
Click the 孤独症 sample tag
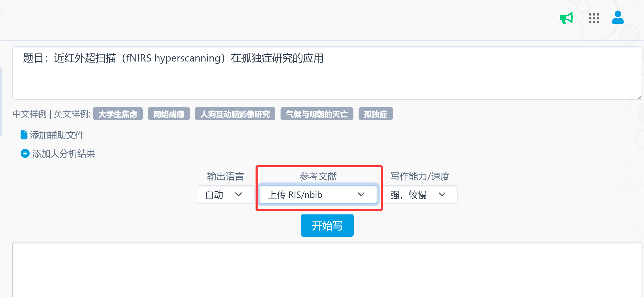pos(375,114)
